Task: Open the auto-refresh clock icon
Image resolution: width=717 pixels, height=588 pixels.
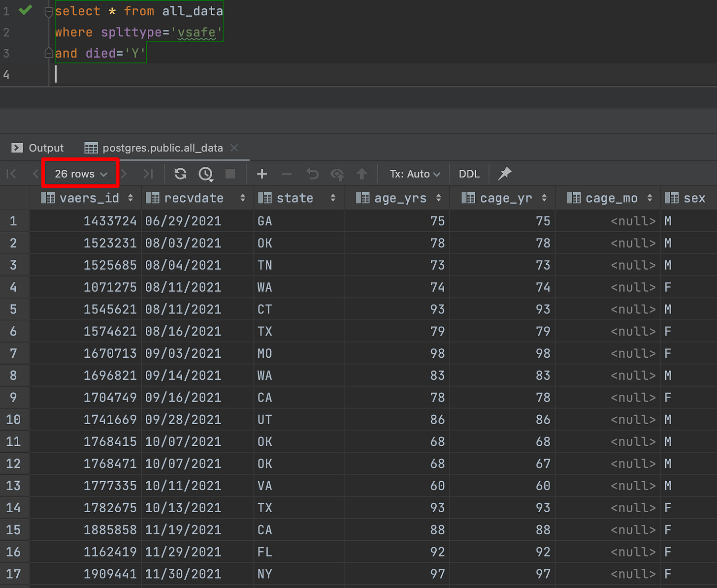Action: 206,174
